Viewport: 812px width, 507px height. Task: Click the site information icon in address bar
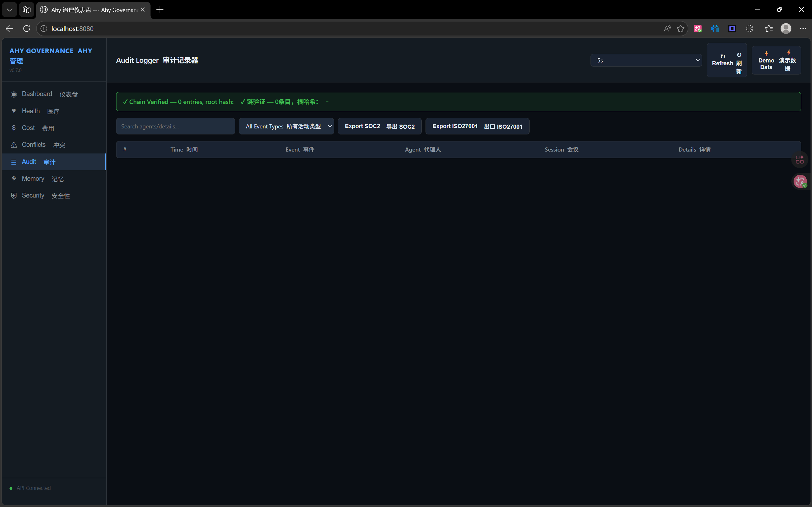(43, 29)
